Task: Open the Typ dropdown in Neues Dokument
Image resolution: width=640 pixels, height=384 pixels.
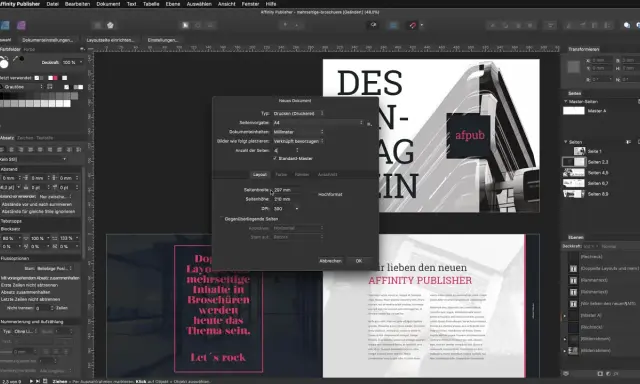Action: pyautogui.click(x=298, y=113)
